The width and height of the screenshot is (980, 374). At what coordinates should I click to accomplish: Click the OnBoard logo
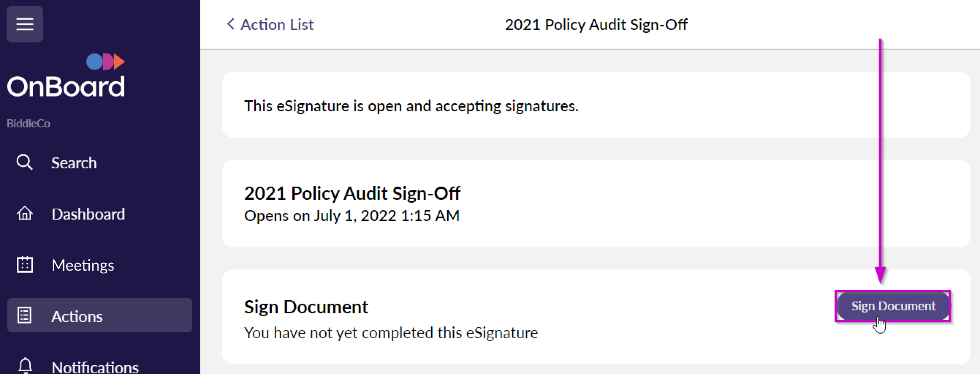pos(66,75)
